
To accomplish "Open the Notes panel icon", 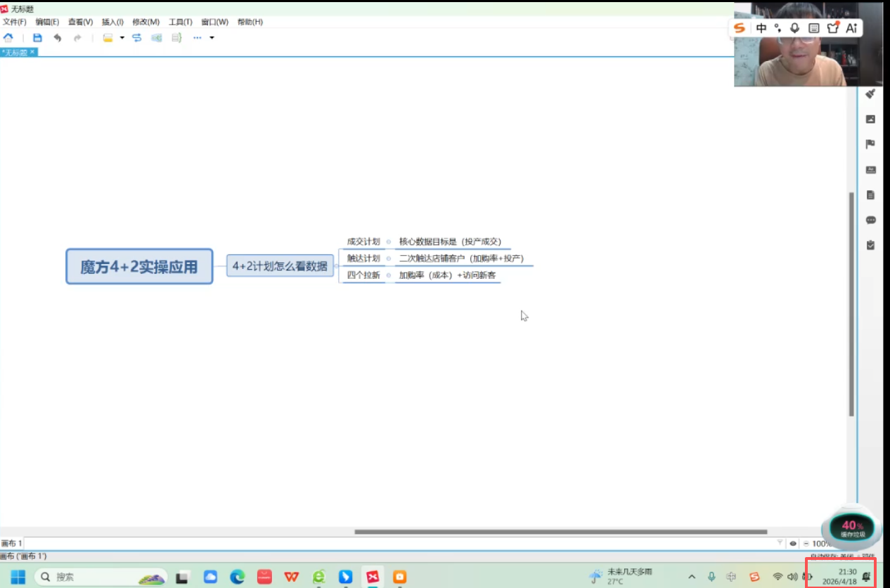I will [870, 195].
